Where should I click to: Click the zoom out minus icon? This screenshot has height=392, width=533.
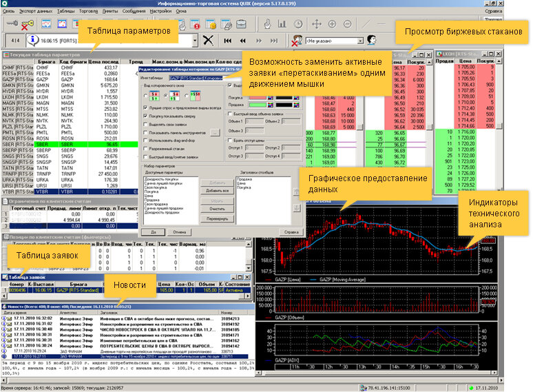point(347,24)
